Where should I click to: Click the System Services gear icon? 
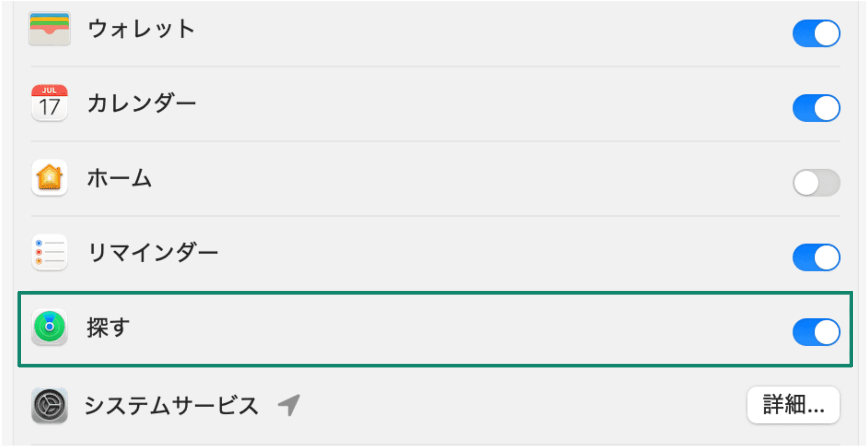[x=49, y=405]
